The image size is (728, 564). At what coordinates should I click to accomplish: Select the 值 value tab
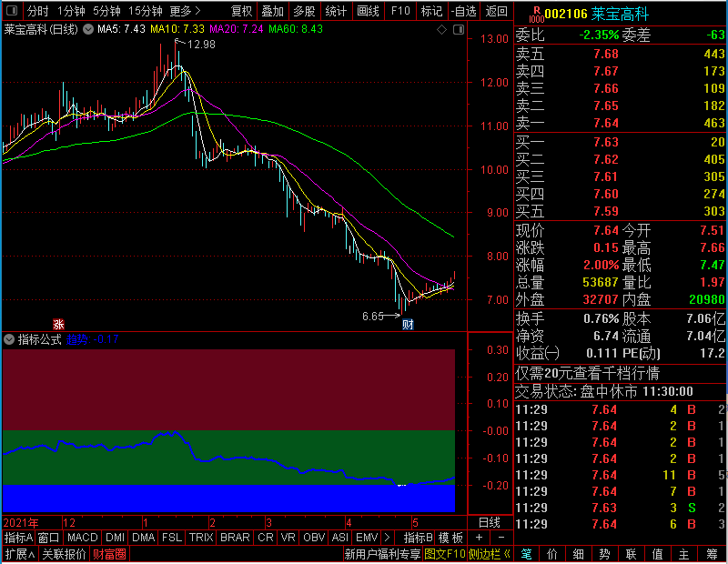(x=657, y=554)
